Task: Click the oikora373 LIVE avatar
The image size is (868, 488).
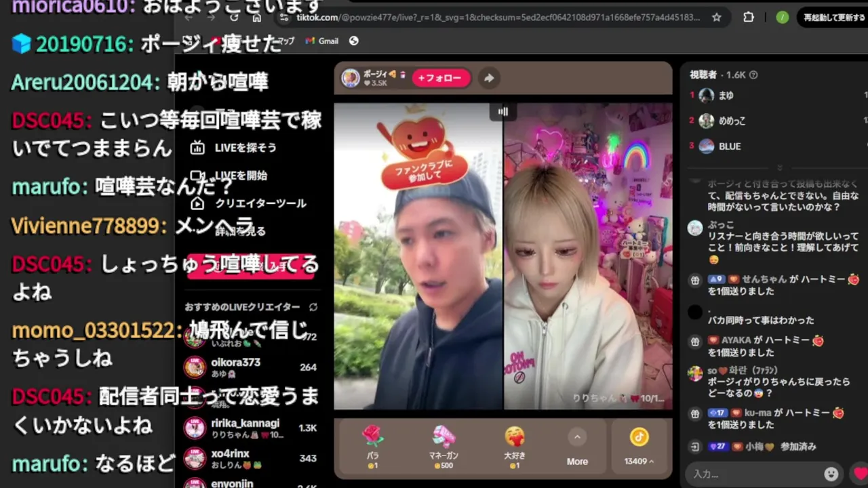Action: pyautogui.click(x=195, y=367)
